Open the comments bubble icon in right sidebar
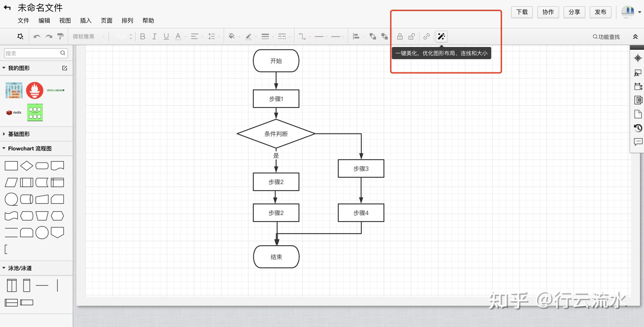 (638, 142)
